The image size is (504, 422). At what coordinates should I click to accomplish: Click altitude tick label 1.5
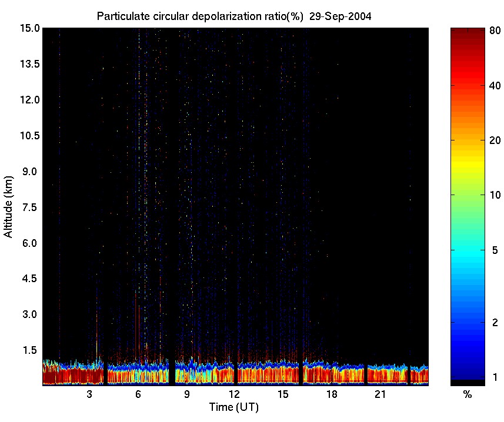click(31, 350)
